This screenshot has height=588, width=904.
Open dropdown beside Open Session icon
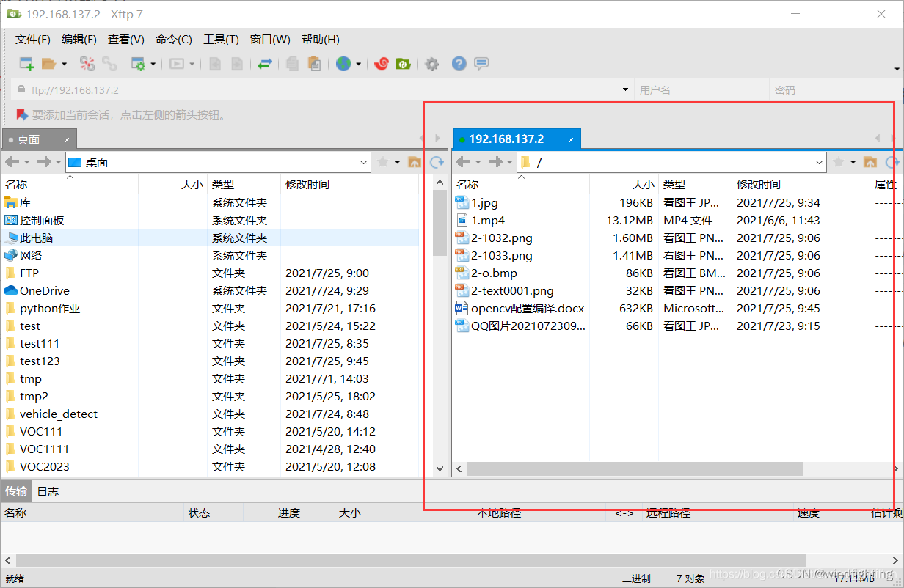[x=64, y=64]
